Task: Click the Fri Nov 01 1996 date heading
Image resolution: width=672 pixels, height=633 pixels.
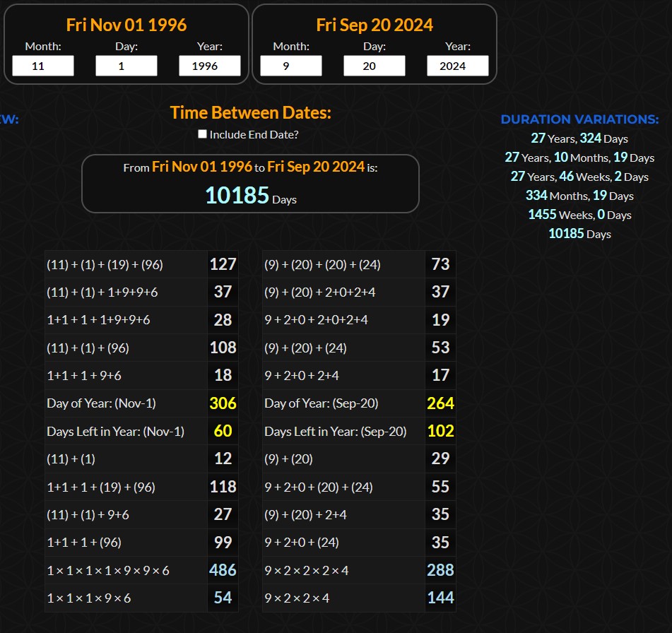Action: 126,25
